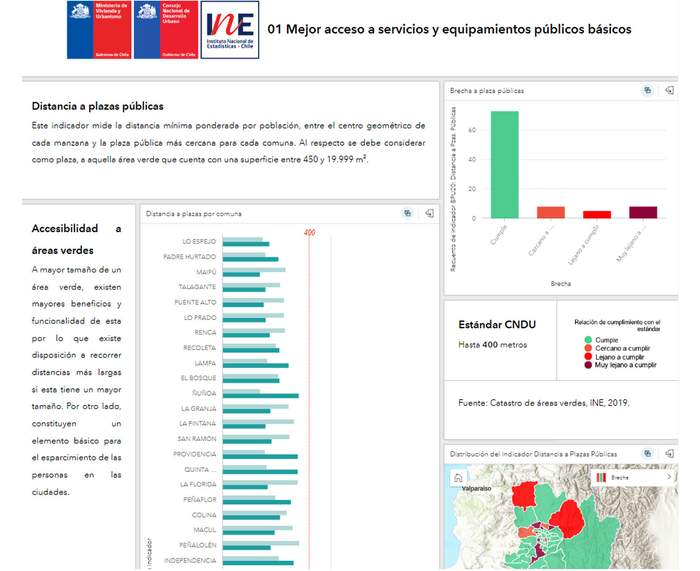Click the Cumple green legend swatch
Viewport: 700px width, 571px height.
click(588, 341)
